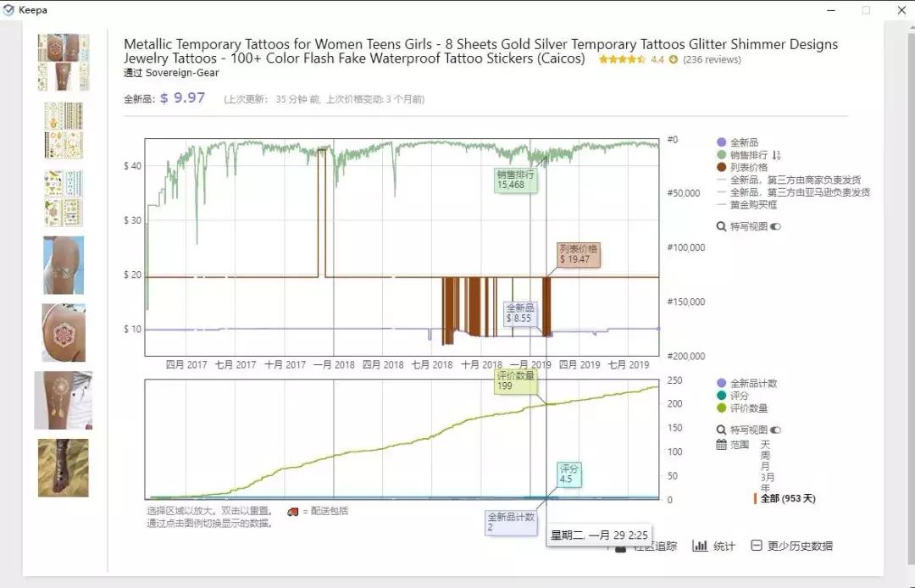Select the 年 range option
Screen dimensions: 915x588
tap(765, 488)
